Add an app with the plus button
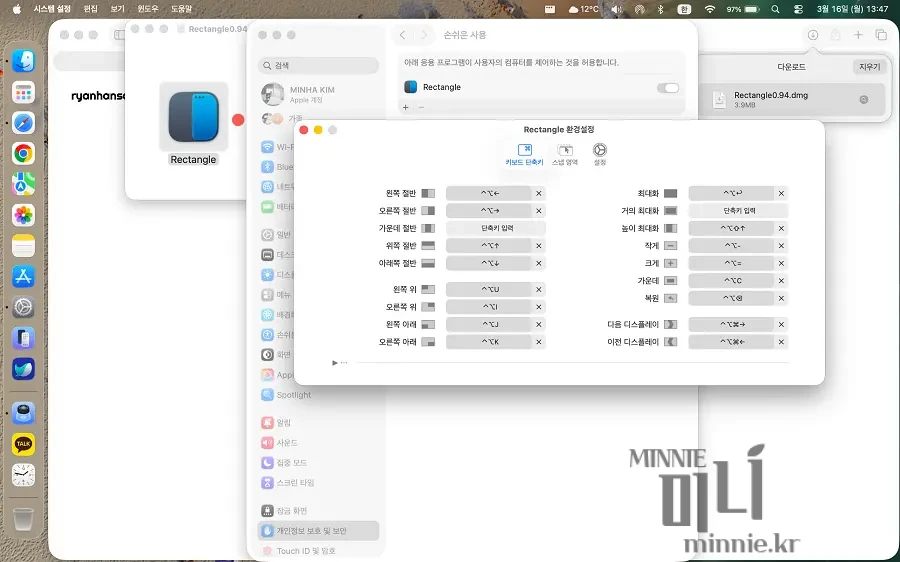 [x=406, y=107]
